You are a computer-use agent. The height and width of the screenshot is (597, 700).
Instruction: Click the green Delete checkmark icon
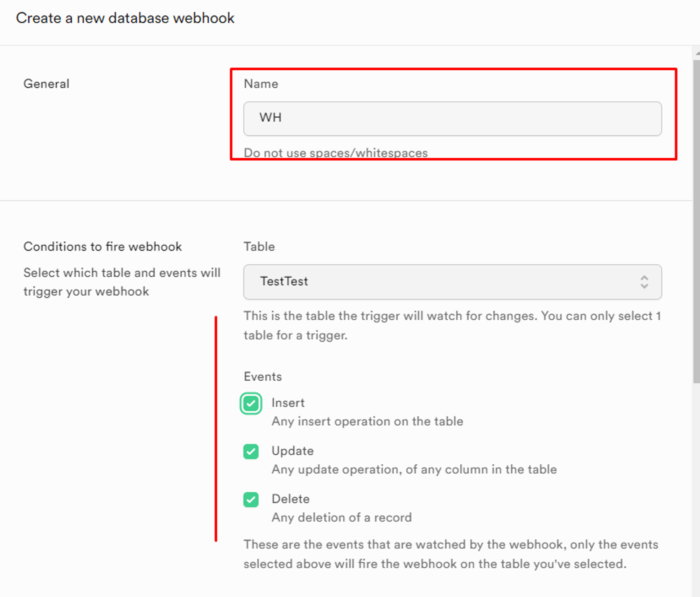(x=251, y=499)
